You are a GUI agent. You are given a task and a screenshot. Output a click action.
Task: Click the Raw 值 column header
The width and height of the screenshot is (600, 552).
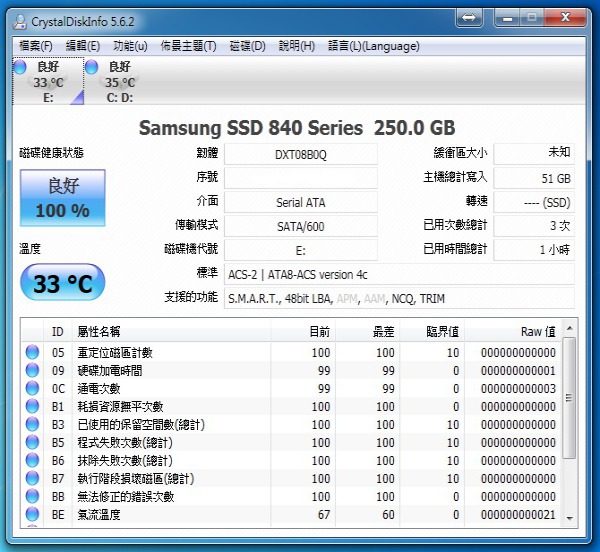click(514, 331)
